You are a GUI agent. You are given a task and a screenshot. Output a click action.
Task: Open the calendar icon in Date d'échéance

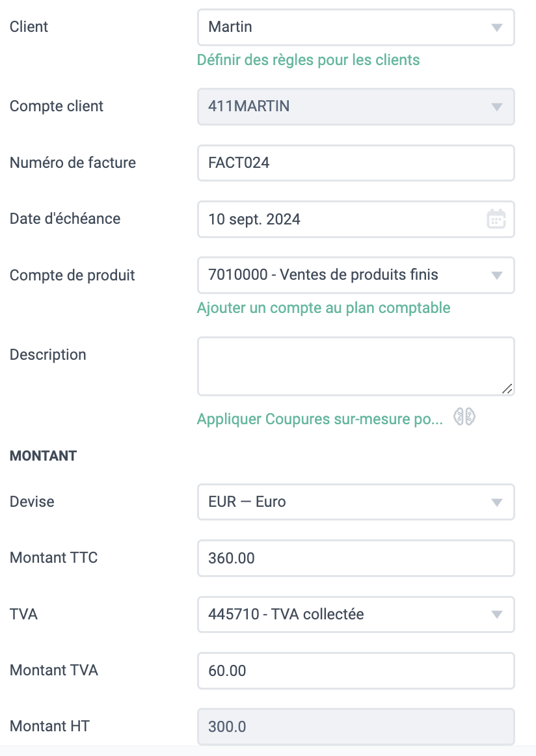click(496, 219)
